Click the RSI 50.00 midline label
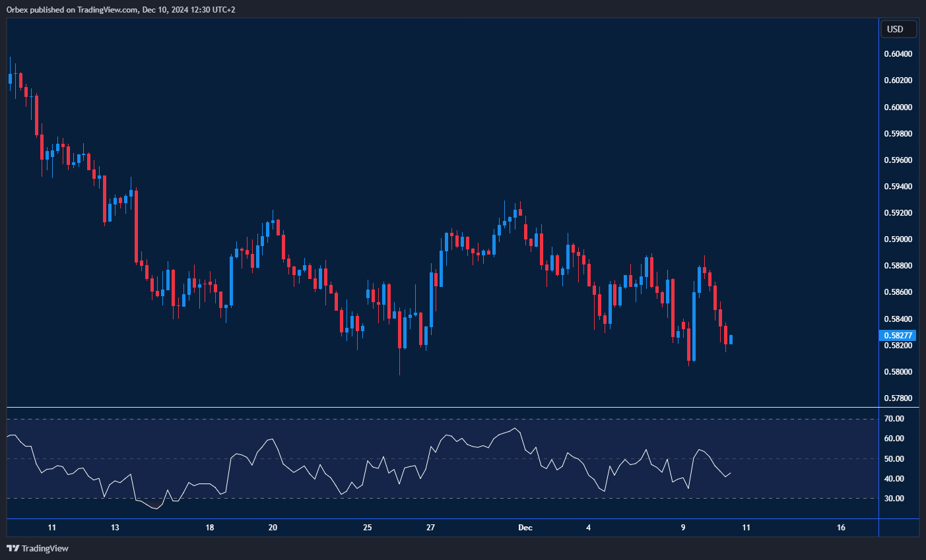 [894, 459]
